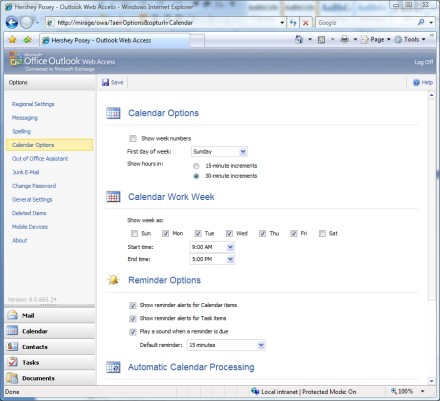Open the Documents module in navigation pane

(x=50, y=378)
